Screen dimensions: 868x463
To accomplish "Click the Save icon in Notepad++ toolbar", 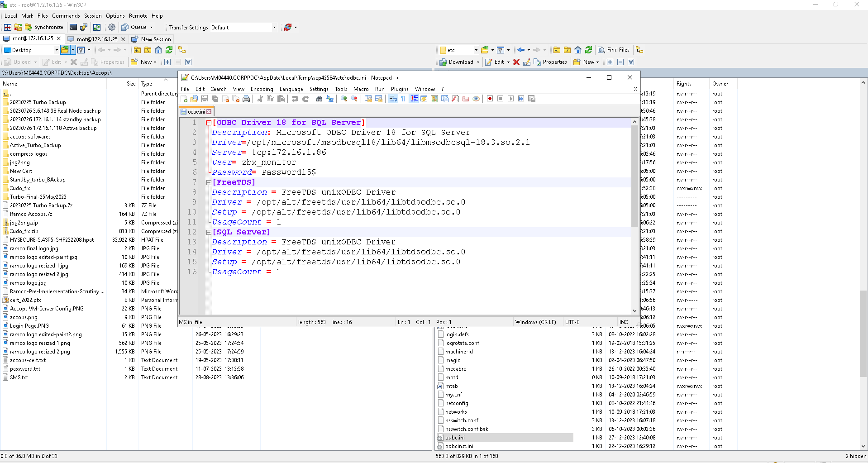I will [205, 99].
